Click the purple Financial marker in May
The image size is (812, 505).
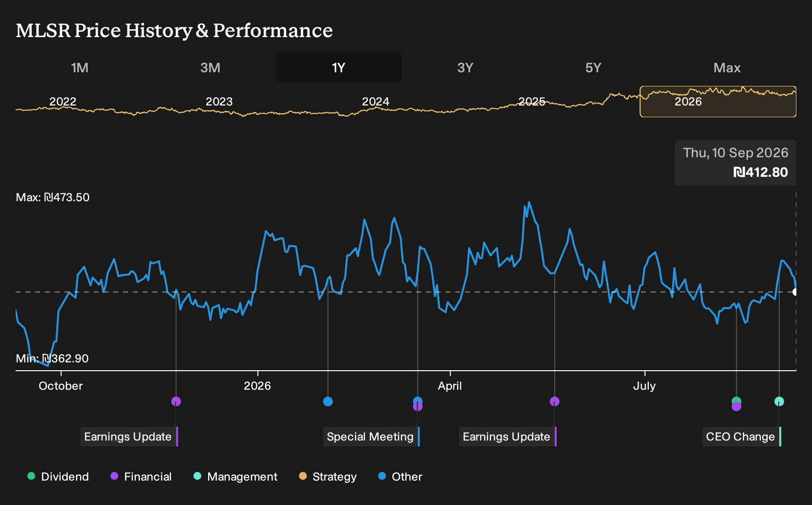pyautogui.click(x=555, y=401)
